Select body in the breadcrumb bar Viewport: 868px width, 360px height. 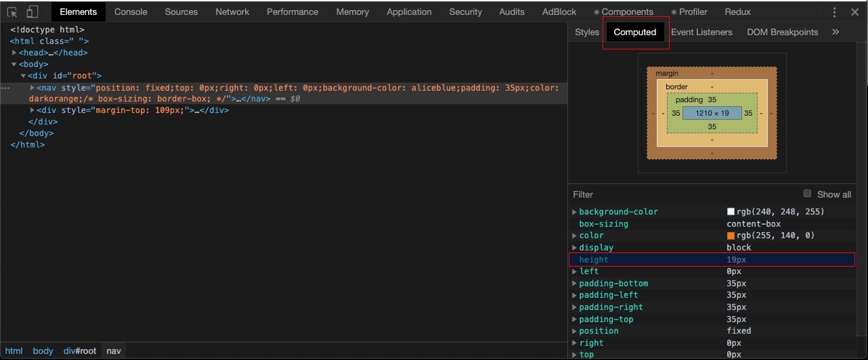point(43,351)
